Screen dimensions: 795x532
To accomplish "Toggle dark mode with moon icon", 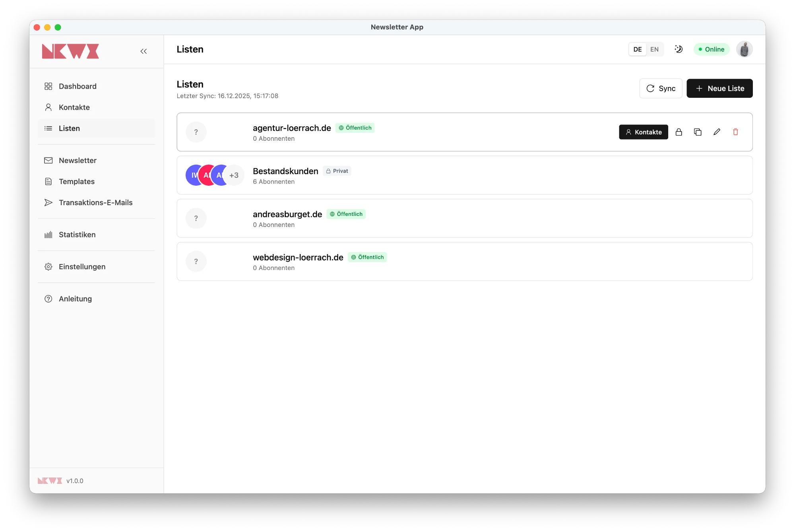I will pos(679,49).
